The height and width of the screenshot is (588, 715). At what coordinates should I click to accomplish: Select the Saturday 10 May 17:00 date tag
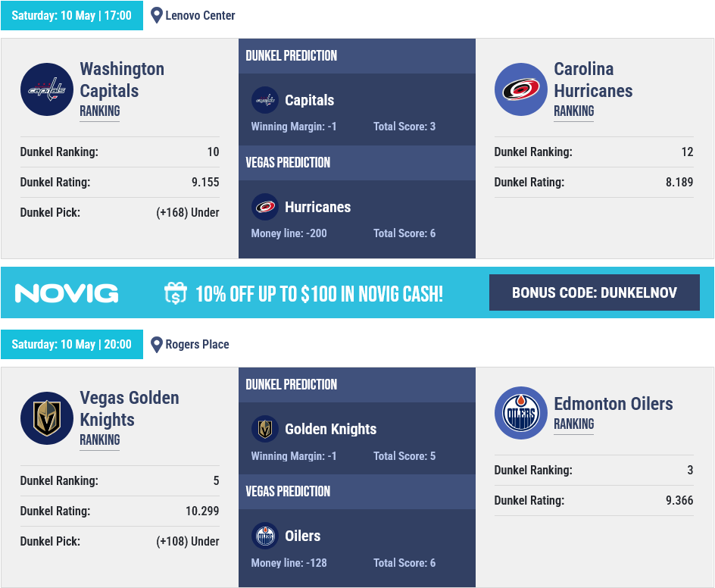click(x=72, y=15)
